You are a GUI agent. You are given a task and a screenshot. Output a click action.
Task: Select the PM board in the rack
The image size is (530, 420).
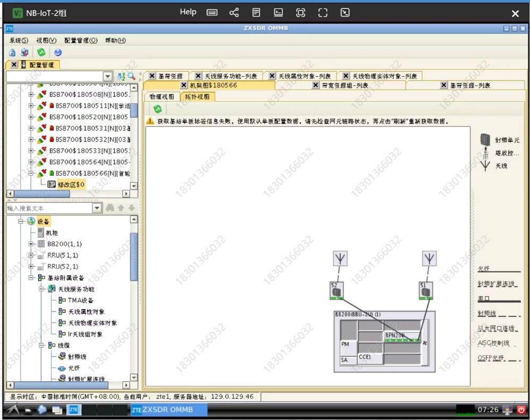(349, 348)
